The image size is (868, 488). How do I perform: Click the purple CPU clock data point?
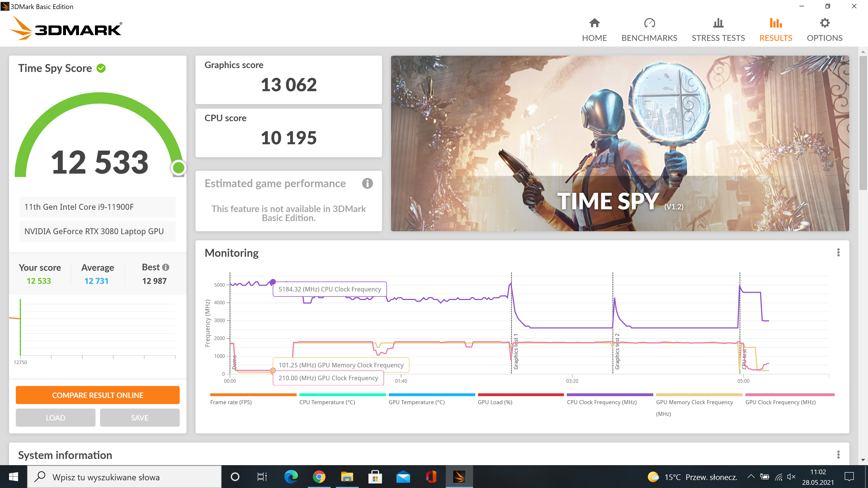click(x=273, y=282)
